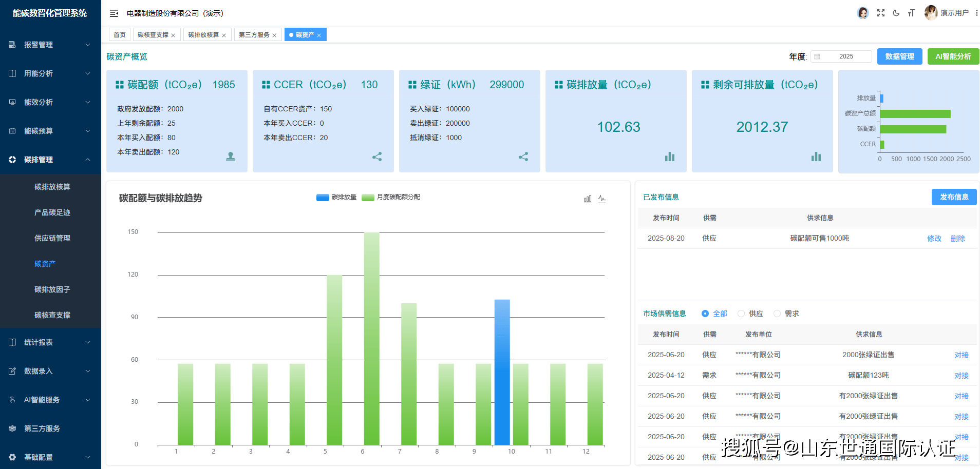Viewport: 980px width, 469px height.
Task: Switch to the 碳排放核算 tab
Action: [x=203, y=35]
